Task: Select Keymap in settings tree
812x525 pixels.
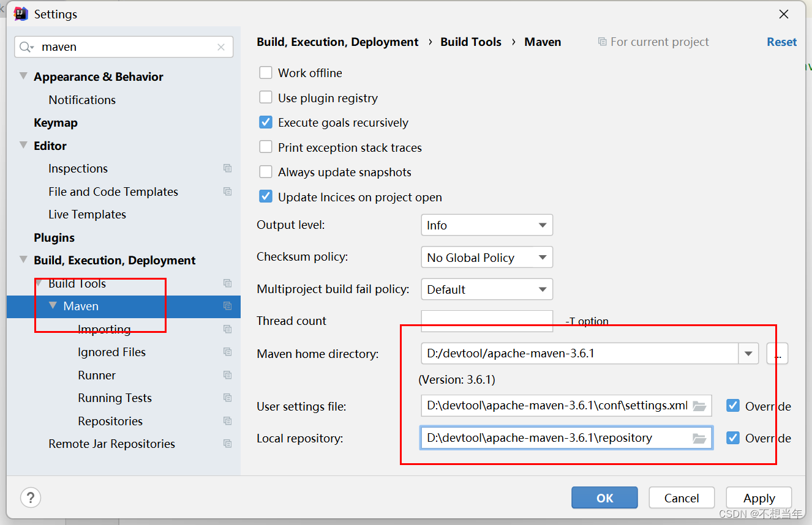Action: (x=56, y=122)
